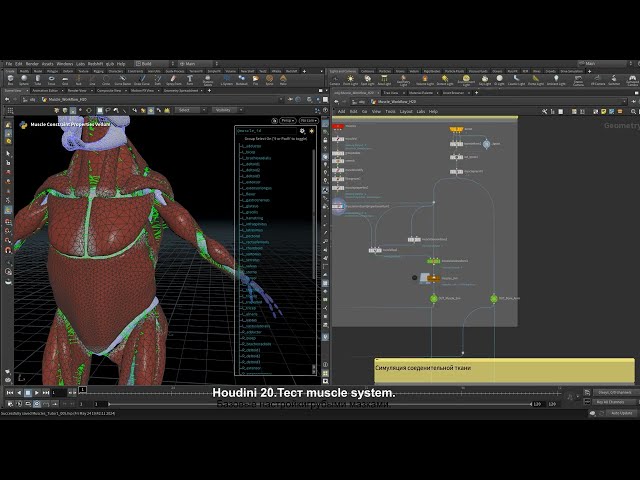Select the Sphere shelf tool
Screen dimensions: 640x480
(24, 80)
